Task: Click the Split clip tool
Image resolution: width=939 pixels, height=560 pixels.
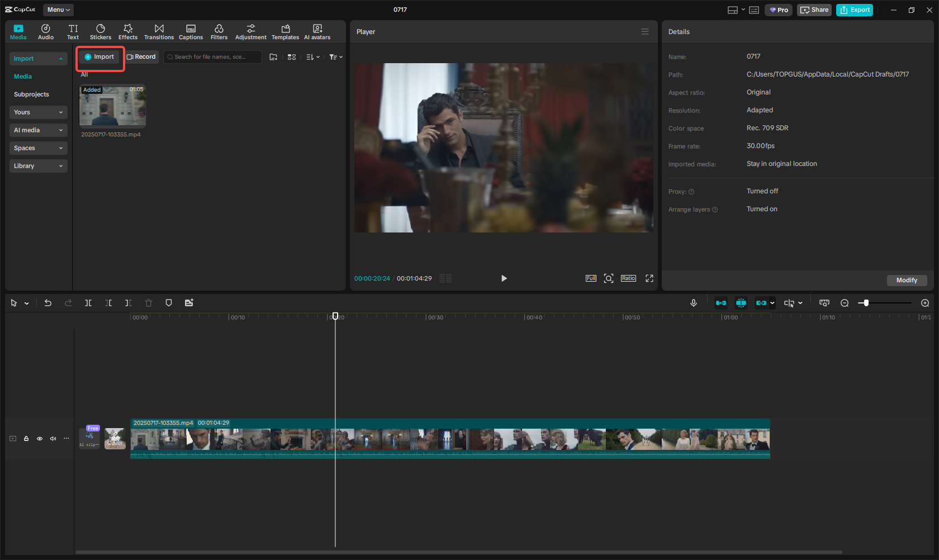Action: 88,303
